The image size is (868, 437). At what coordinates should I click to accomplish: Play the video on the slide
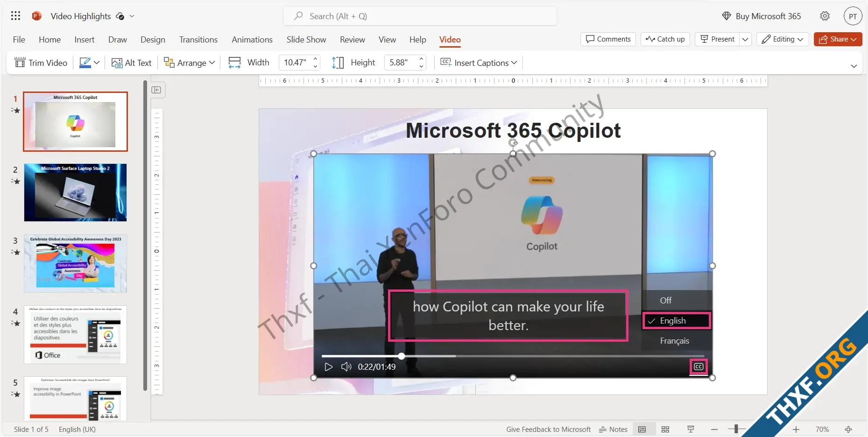click(328, 367)
